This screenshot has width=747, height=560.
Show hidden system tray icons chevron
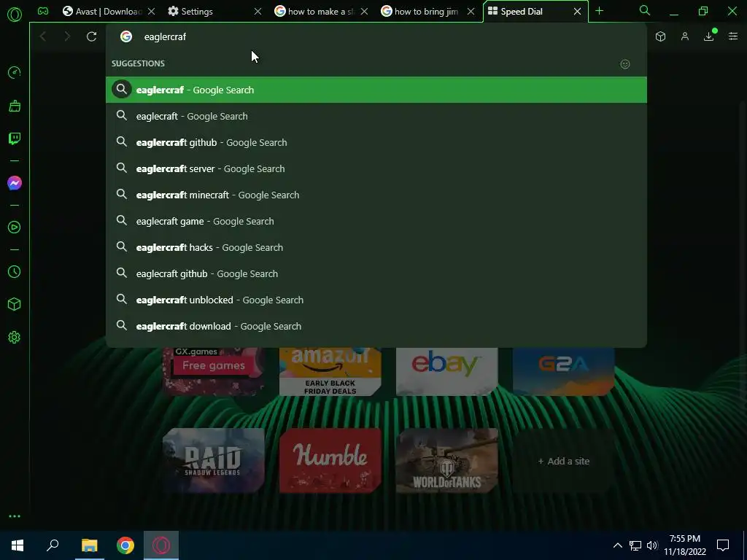click(x=617, y=545)
